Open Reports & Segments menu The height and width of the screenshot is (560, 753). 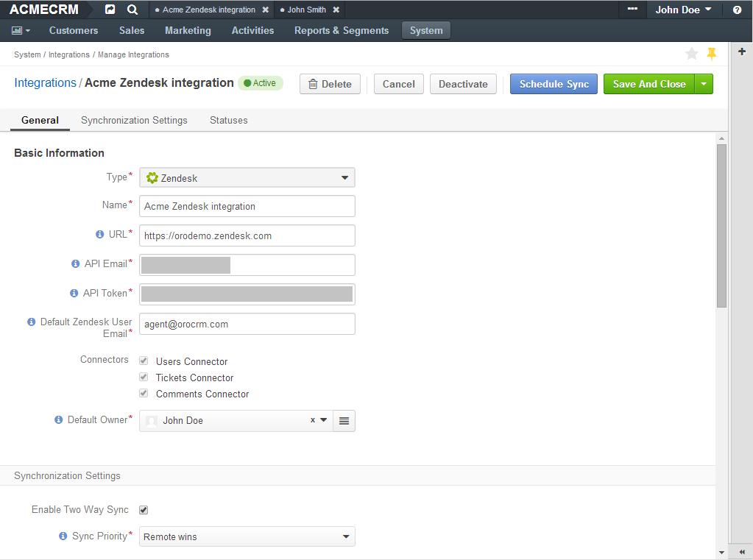click(x=342, y=31)
